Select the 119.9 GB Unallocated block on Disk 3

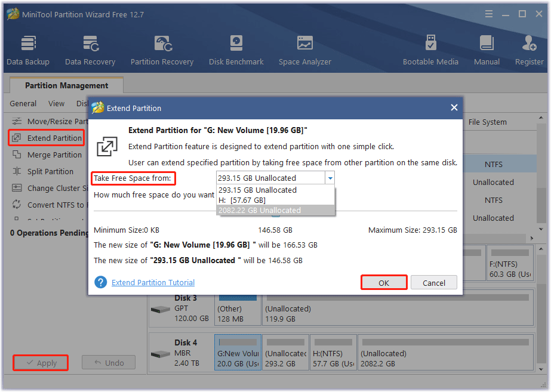[398, 308]
